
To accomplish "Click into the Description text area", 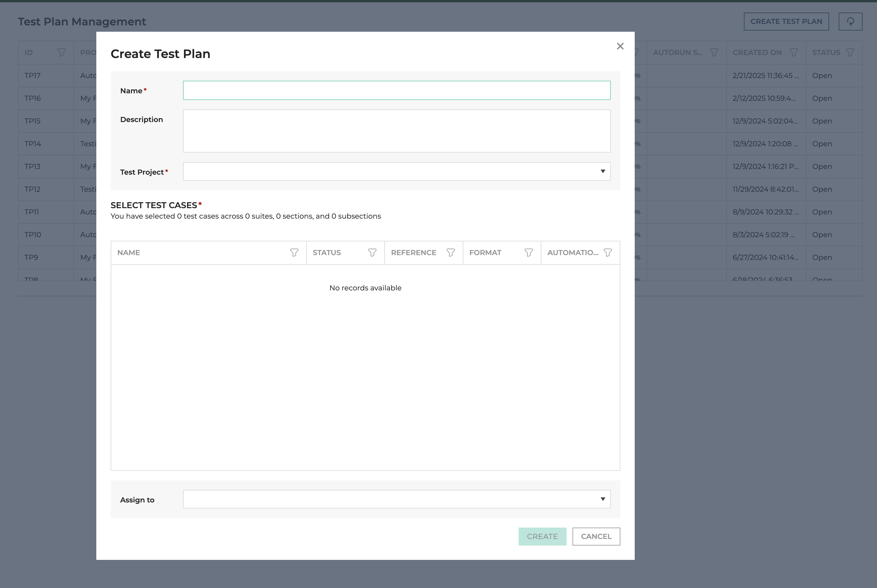I will (396, 131).
